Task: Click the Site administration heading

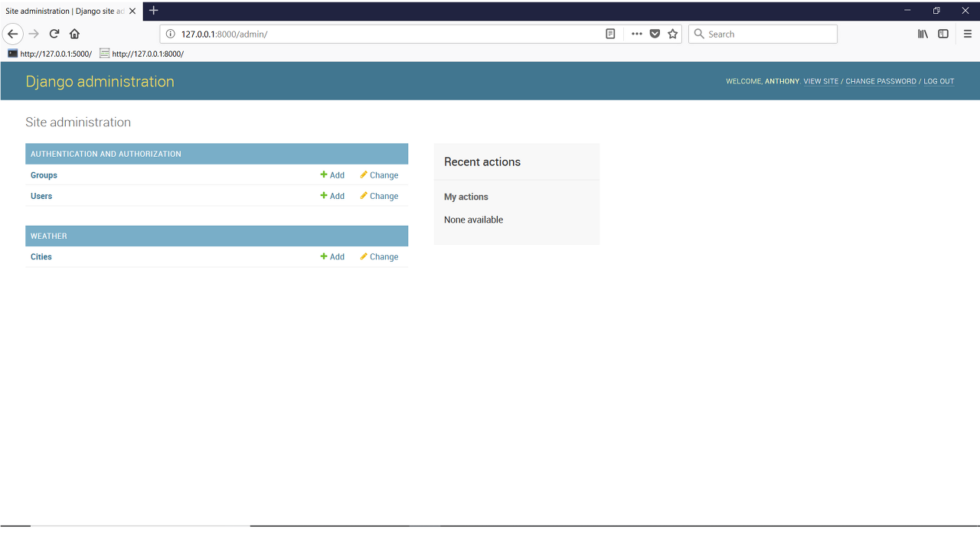Action: pyautogui.click(x=78, y=122)
